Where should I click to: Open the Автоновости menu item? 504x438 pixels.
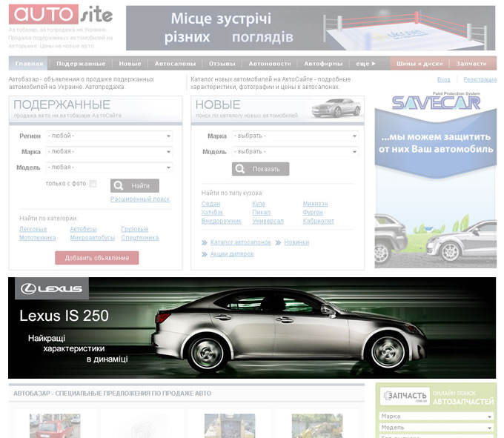270,64
